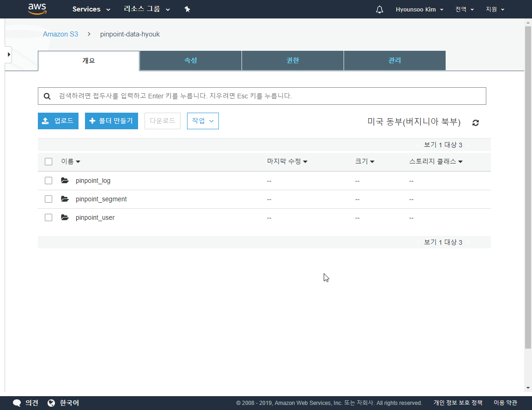
Task: Open the pinpoint_user folder
Action: pyautogui.click(x=95, y=218)
